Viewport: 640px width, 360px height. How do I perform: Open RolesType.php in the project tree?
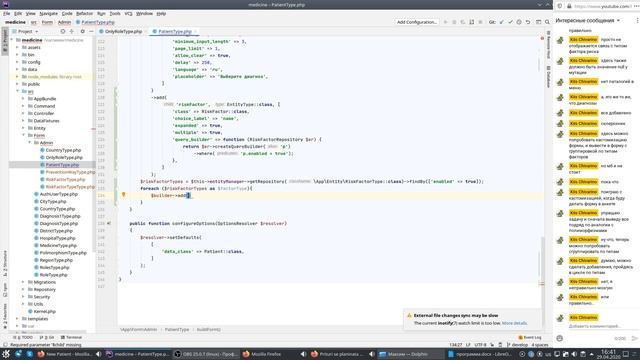(x=55, y=267)
